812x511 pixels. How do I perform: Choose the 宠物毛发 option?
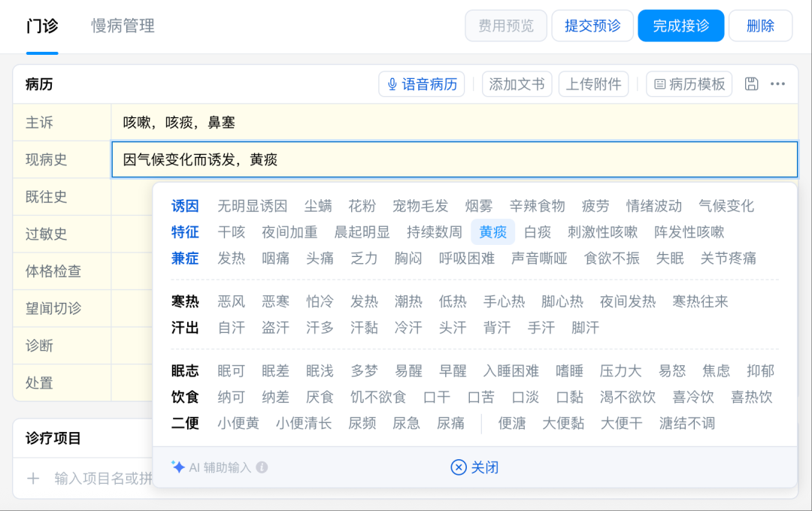coord(420,206)
